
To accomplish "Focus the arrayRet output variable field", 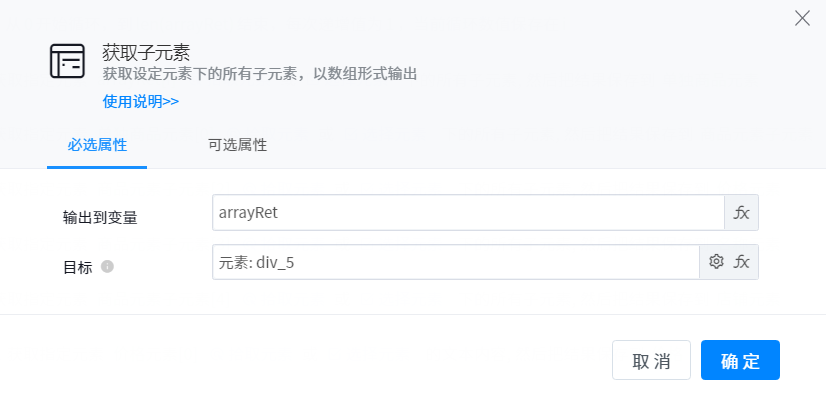I will point(468,213).
